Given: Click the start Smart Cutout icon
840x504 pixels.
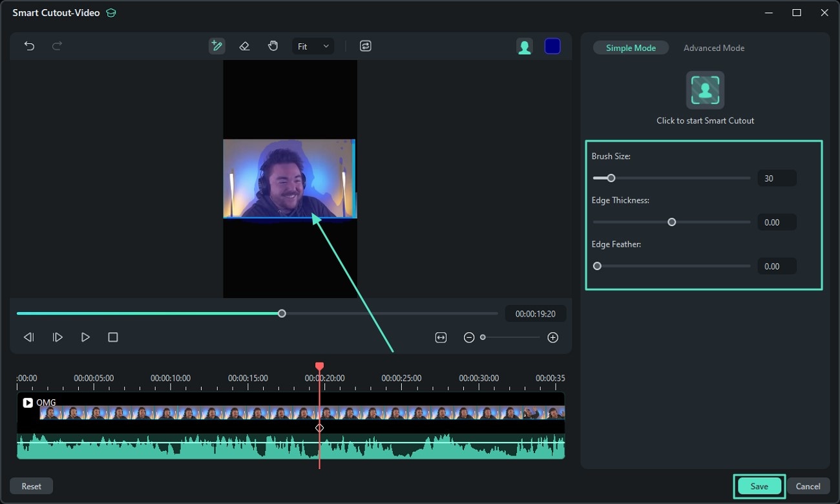Looking at the screenshot, I should point(705,90).
